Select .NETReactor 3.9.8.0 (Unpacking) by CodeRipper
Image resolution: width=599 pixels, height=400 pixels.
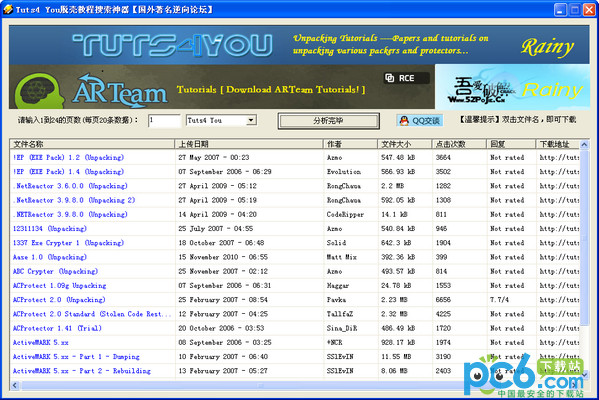(70, 214)
